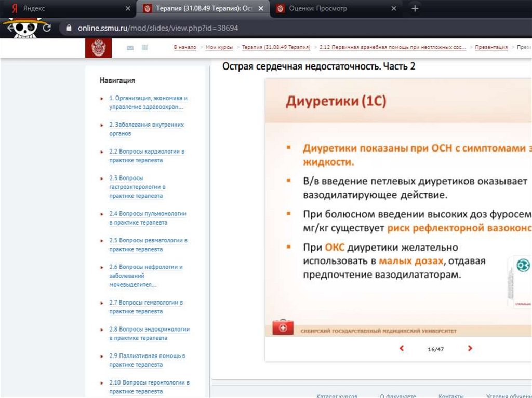Open 2.4 Вопросы пульмонологии link
Image resolution: width=532 pixels, height=398 pixels.
(148, 218)
